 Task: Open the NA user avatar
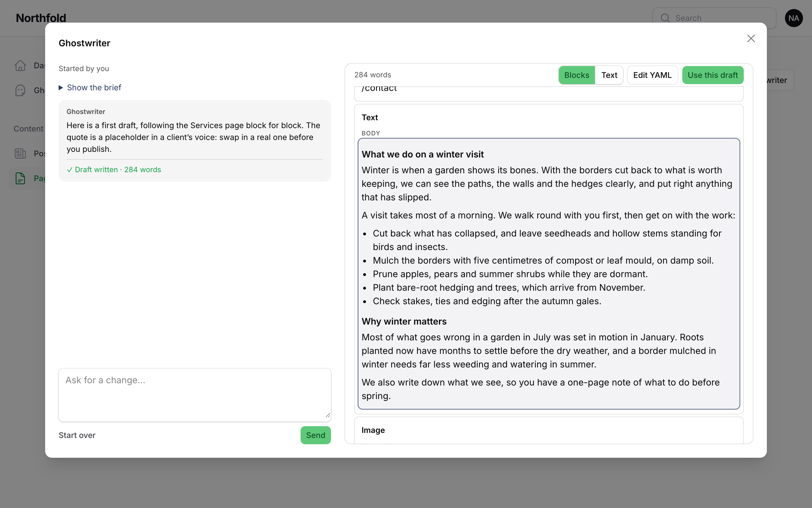(794, 18)
